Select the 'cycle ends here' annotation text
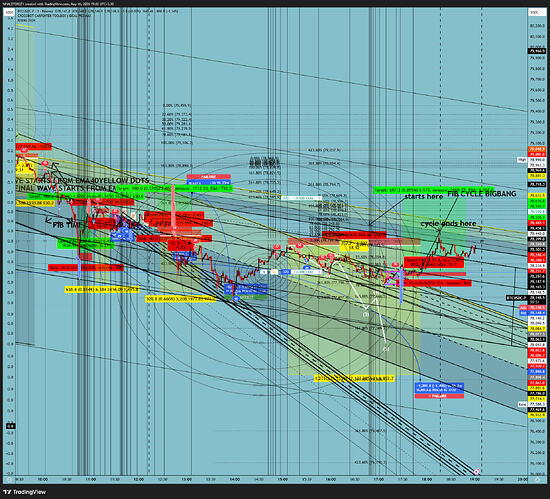The image size is (550, 499). 448,223
